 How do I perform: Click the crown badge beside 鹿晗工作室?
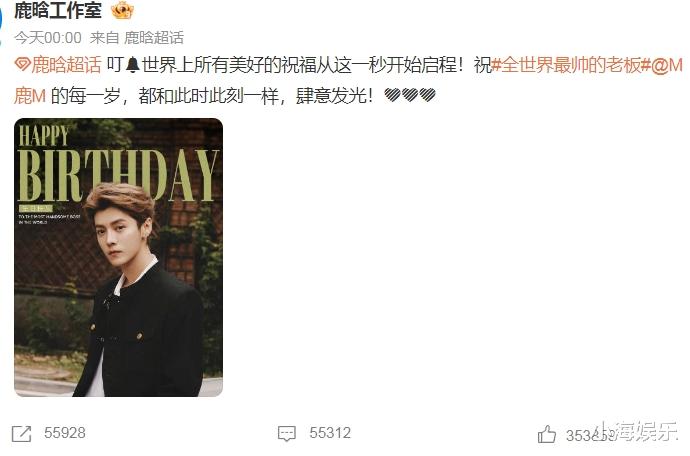click(x=122, y=10)
